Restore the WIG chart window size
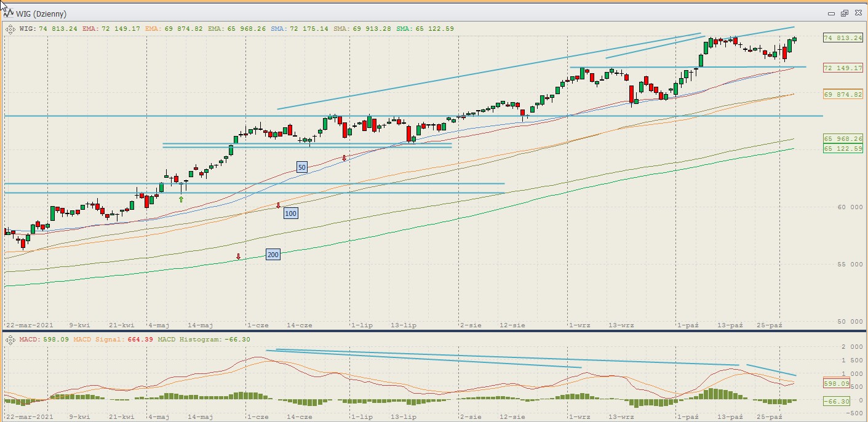This screenshot has width=868, height=422. point(845,13)
